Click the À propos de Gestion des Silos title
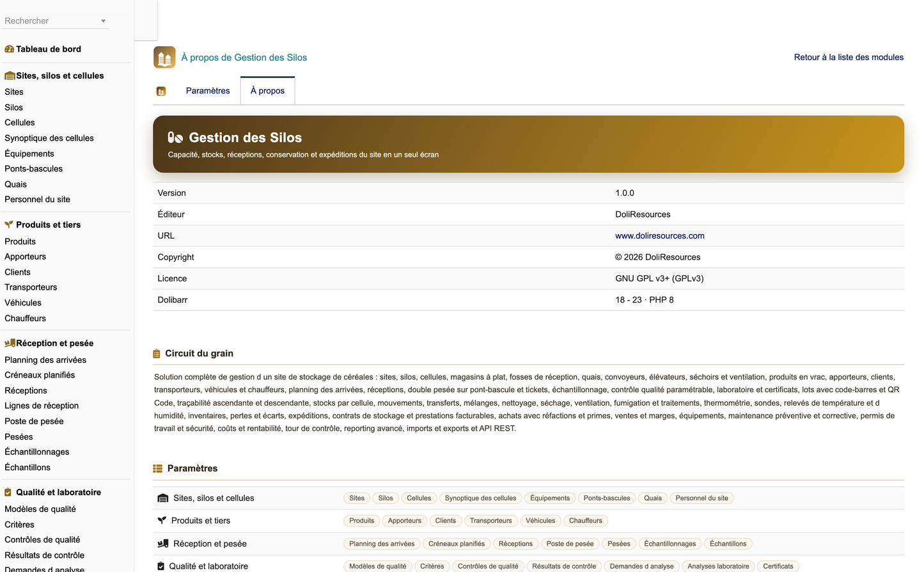 pos(244,58)
